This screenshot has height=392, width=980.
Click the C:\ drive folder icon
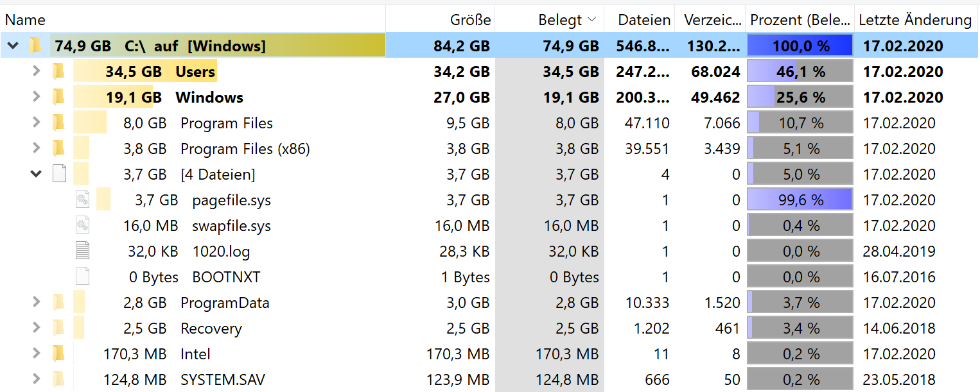coord(35,46)
